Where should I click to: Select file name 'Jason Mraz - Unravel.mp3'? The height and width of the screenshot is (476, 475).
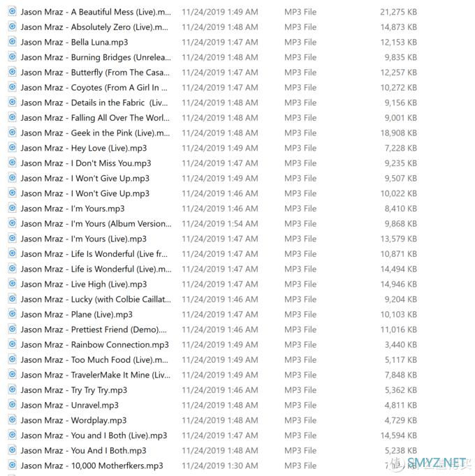pos(70,406)
